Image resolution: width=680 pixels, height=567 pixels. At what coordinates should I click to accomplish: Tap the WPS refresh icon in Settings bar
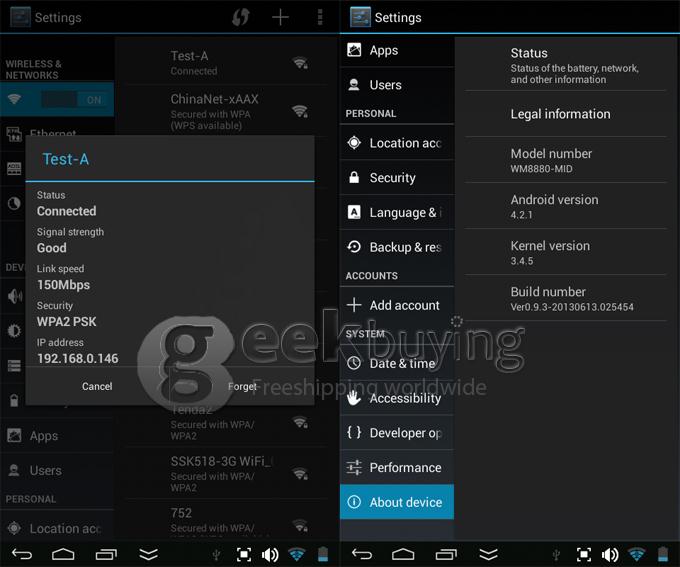pyautogui.click(x=241, y=17)
